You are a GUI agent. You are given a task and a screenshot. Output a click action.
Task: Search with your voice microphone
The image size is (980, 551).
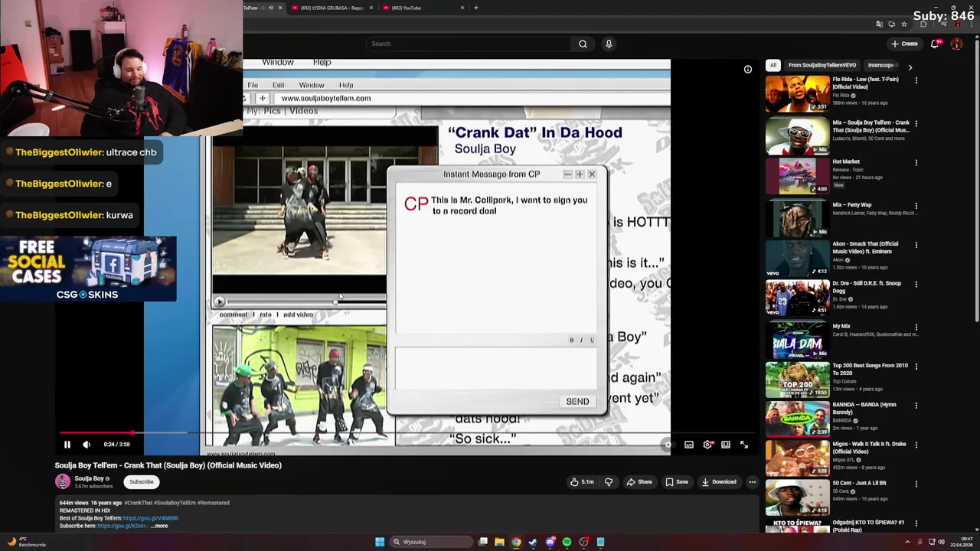coord(609,44)
